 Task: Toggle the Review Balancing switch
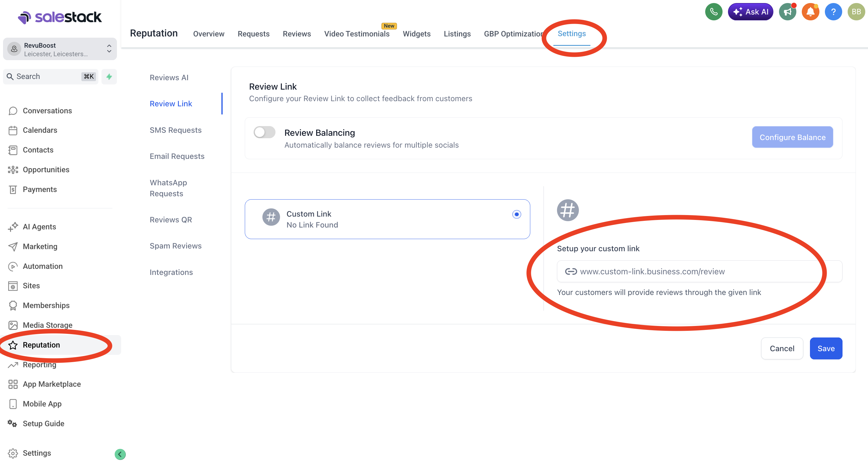(x=264, y=132)
